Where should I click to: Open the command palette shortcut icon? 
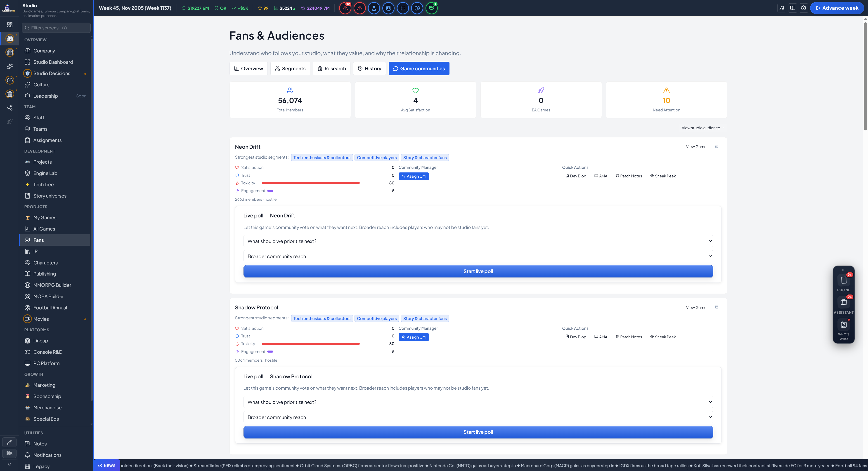9,453
